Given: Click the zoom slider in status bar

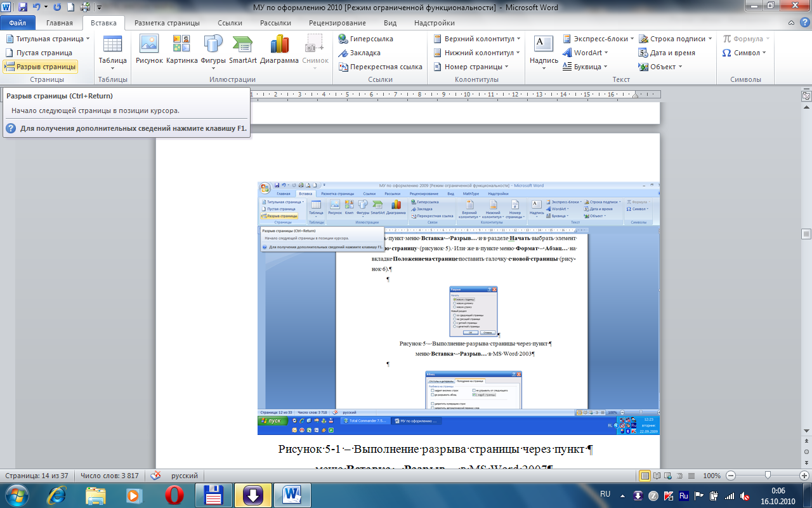Looking at the screenshot, I should click(x=768, y=476).
